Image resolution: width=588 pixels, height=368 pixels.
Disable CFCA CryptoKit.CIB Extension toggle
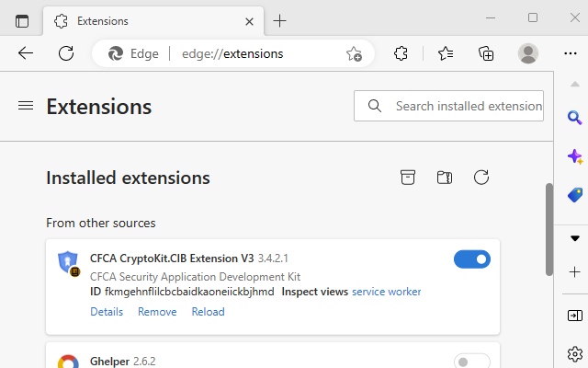click(x=471, y=259)
